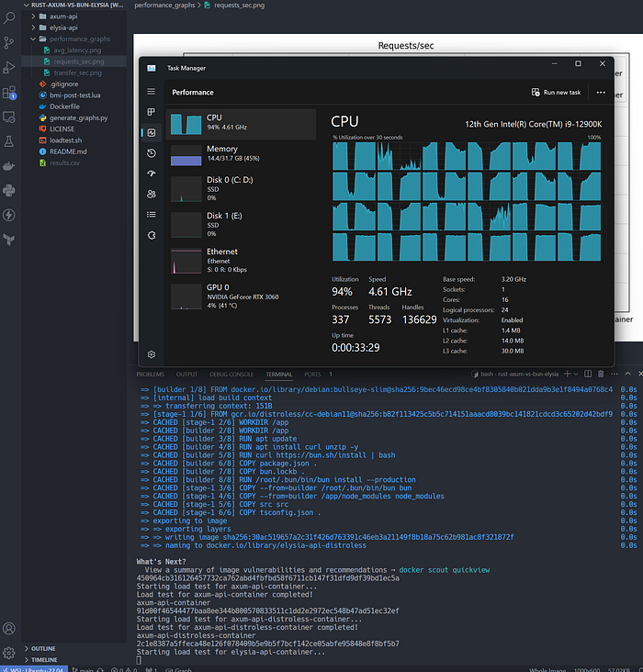Viewport: 643px width, 672px height.
Task: Select Memory in the performance list
Action: pyautogui.click(x=241, y=153)
